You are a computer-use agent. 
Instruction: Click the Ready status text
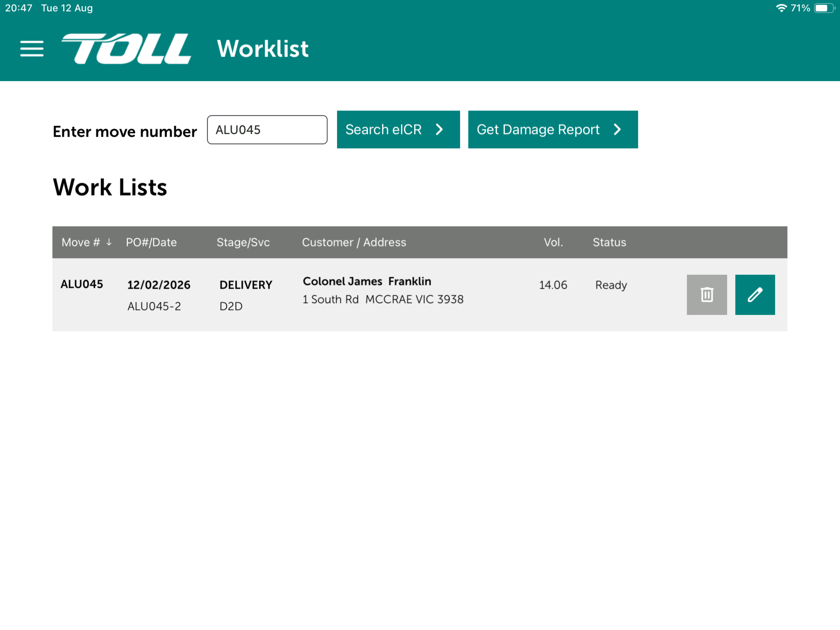pos(611,285)
